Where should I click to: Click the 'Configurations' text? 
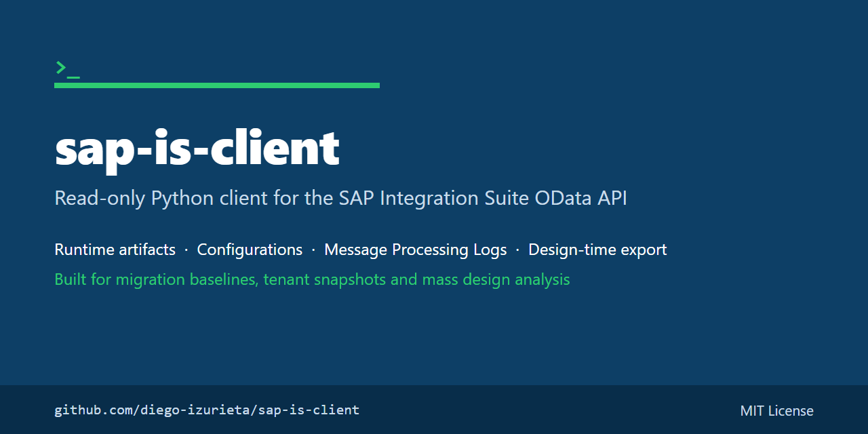pos(250,250)
